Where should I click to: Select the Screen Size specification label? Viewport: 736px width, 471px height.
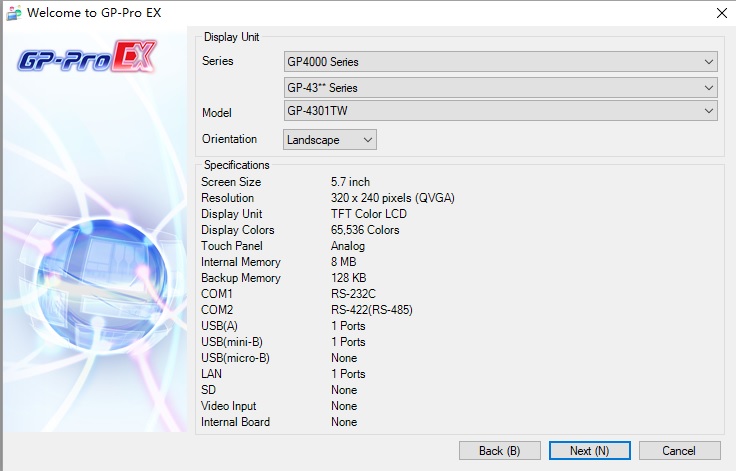(x=231, y=182)
